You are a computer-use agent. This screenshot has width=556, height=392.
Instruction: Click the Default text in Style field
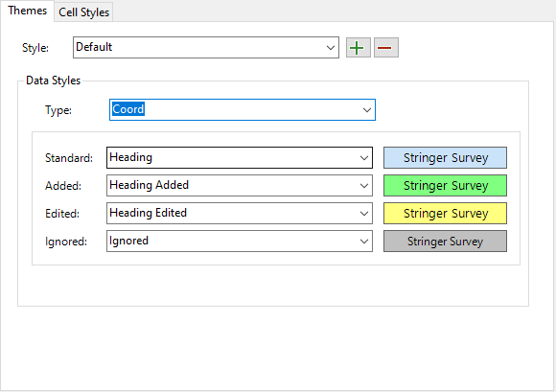(x=94, y=47)
